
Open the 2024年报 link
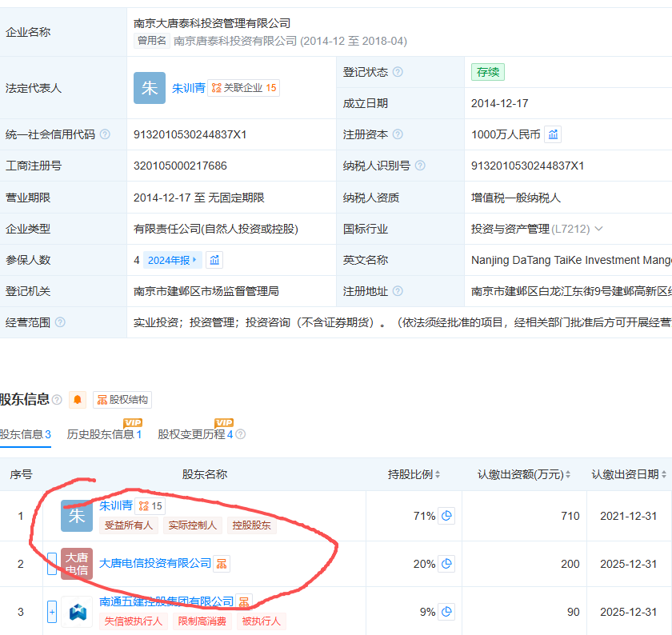pyautogui.click(x=172, y=260)
